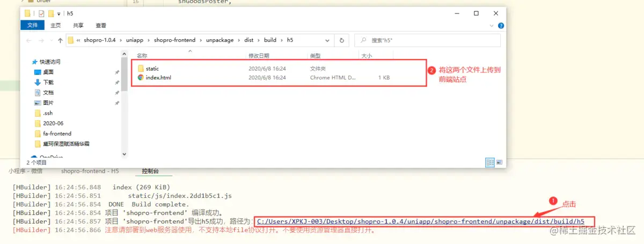Open the 查看 ribbon tab
The height and width of the screenshot is (244, 644).
pyautogui.click(x=100, y=25)
